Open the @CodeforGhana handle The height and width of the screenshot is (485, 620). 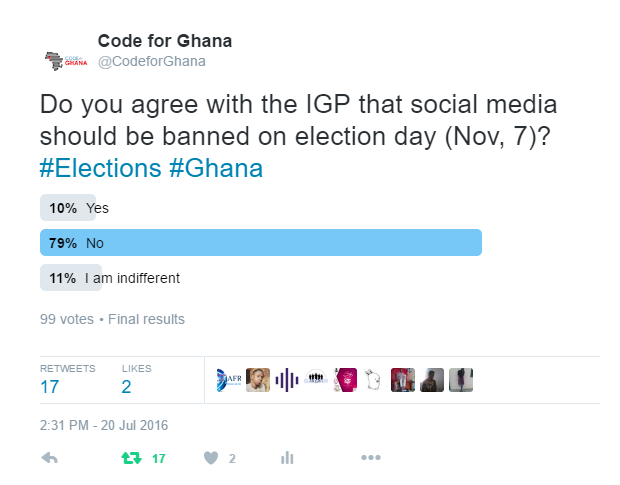pyautogui.click(x=152, y=61)
